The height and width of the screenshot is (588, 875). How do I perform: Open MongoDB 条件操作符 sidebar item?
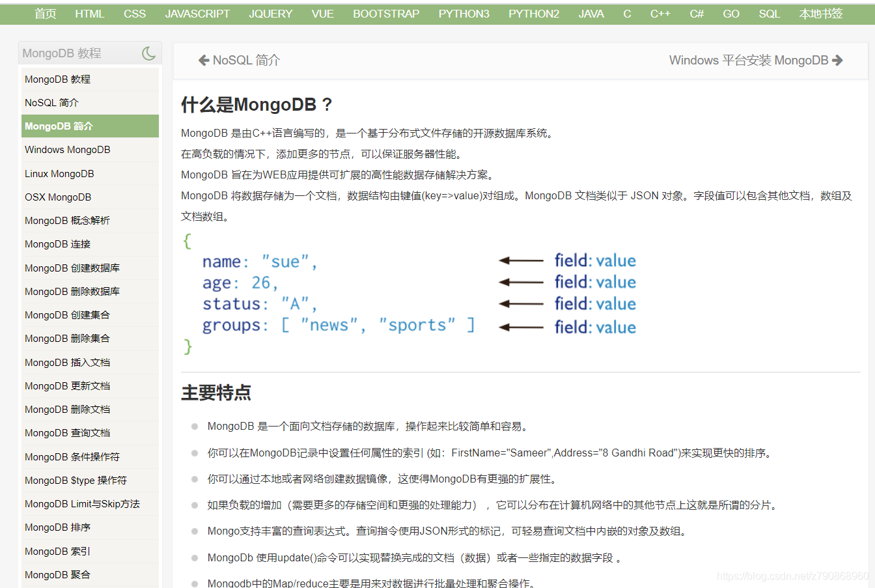coord(90,457)
